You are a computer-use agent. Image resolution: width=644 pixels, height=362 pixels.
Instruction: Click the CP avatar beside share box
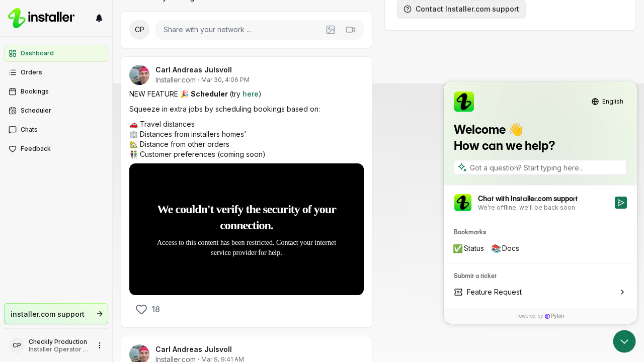click(139, 30)
